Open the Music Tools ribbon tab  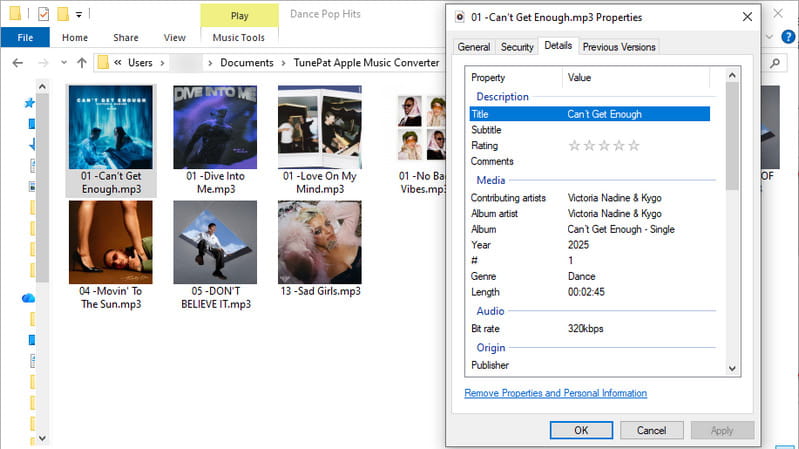tap(238, 37)
